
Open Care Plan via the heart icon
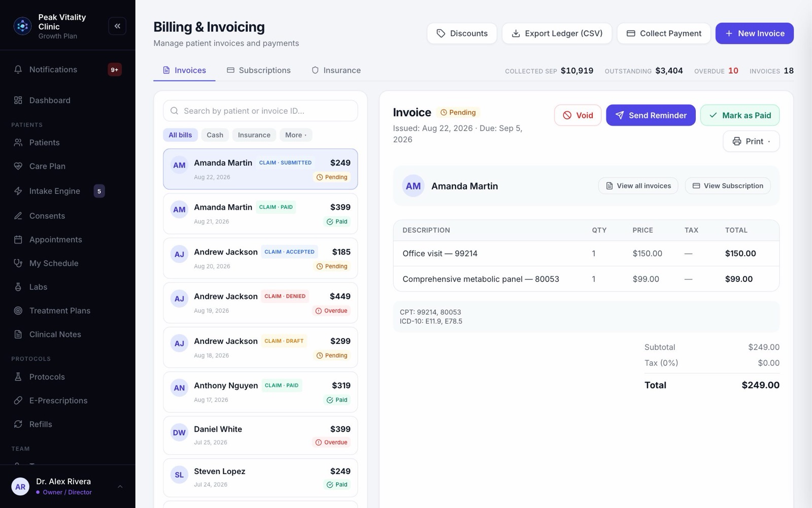[x=18, y=166]
